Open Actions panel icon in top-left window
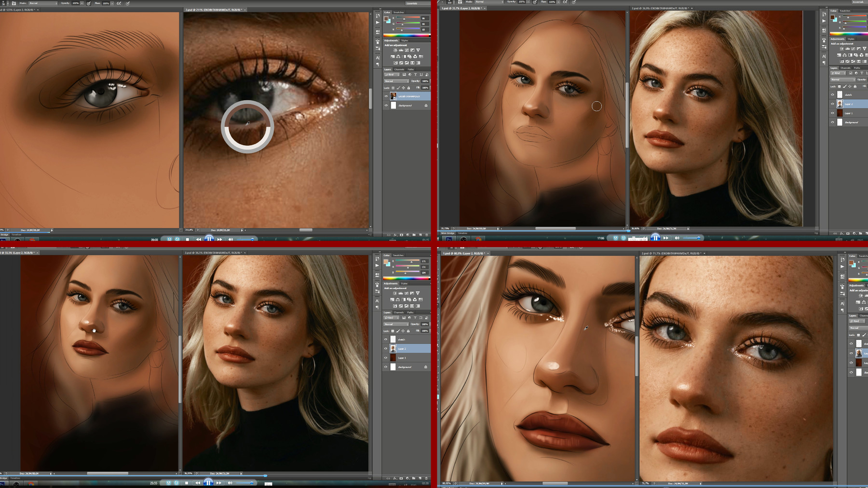The width and height of the screenshot is (868, 488). tap(378, 22)
